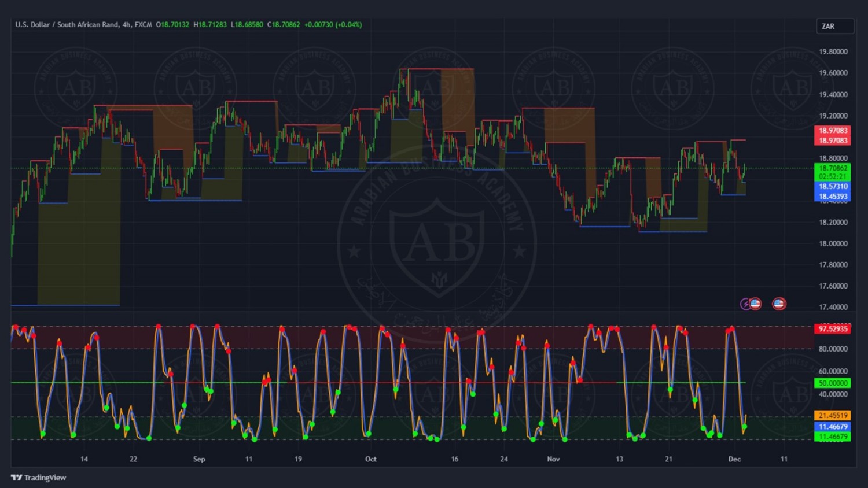Click the purple lightning event icon
The image size is (868, 488).
click(746, 304)
